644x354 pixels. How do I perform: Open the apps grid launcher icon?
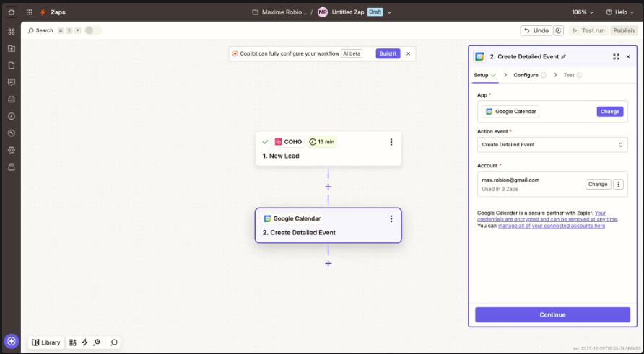[29, 12]
